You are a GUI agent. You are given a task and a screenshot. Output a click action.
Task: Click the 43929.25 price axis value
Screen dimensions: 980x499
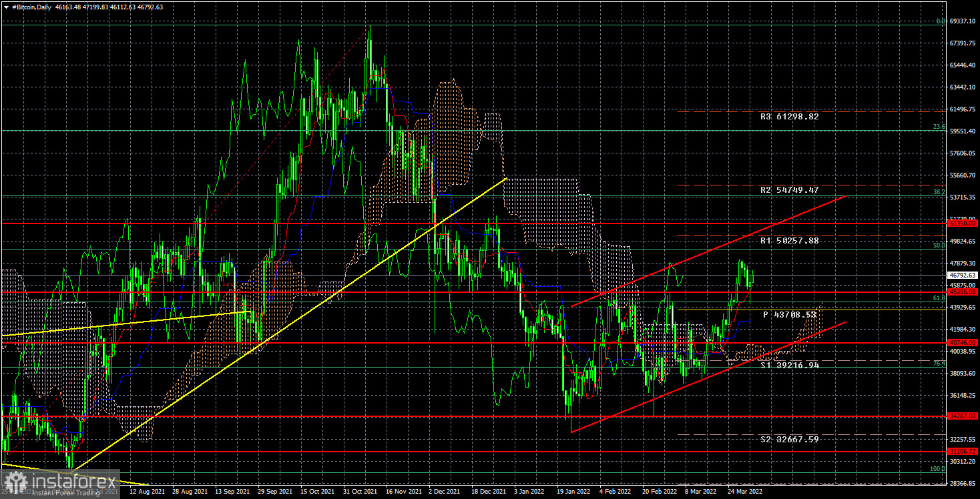pyautogui.click(x=963, y=308)
